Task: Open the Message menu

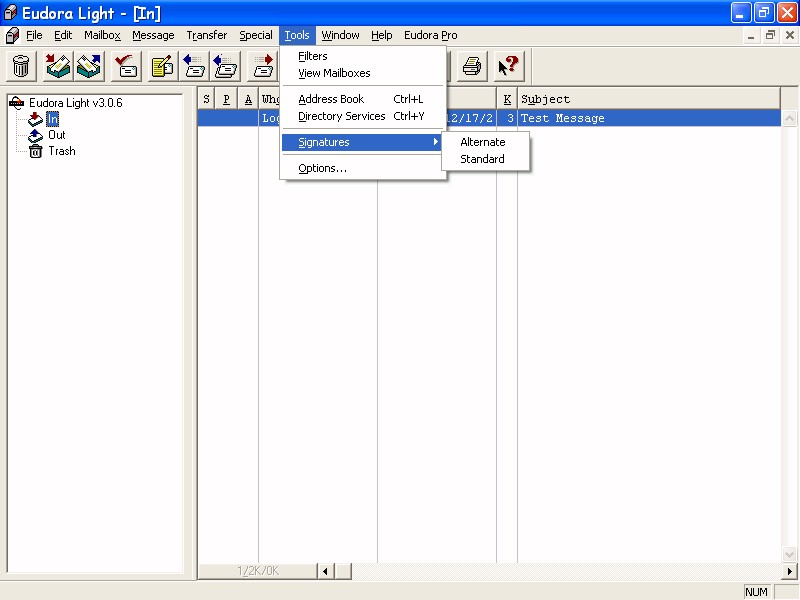Action: 153,35
